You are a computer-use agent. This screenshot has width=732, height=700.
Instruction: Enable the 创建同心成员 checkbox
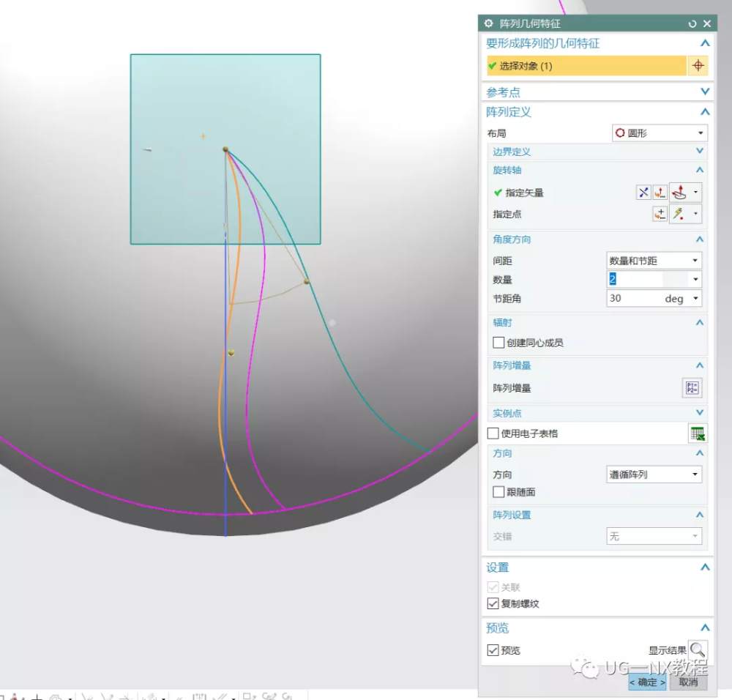498,343
